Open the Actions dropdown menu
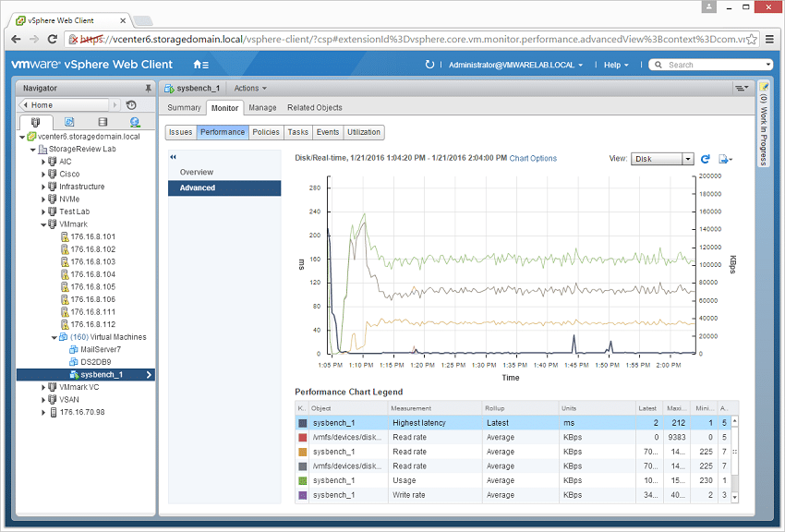Image resolution: width=785 pixels, height=532 pixels. click(x=250, y=88)
